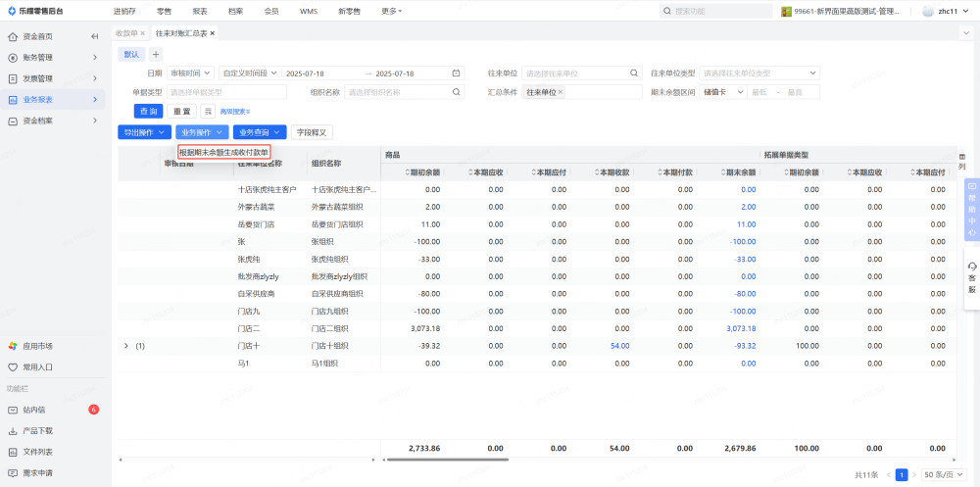The height and width of the screenshot is (487, 980).
Task: Open the 报表 top menu
Action: pos(200,11)
